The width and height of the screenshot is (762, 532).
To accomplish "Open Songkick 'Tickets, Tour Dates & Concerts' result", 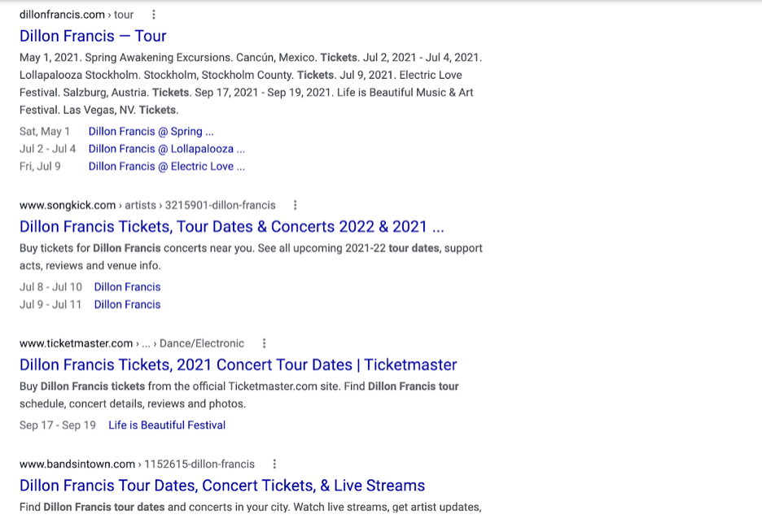I will (x=231, y=227).
